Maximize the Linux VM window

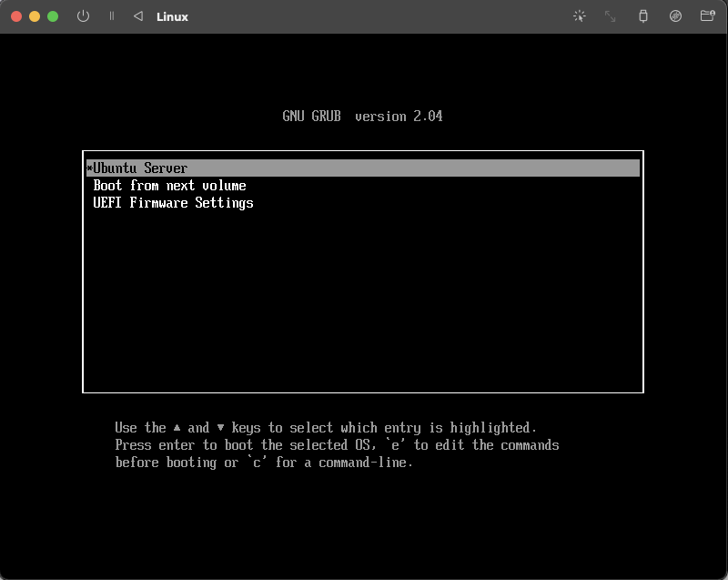[x=53, y=16]
